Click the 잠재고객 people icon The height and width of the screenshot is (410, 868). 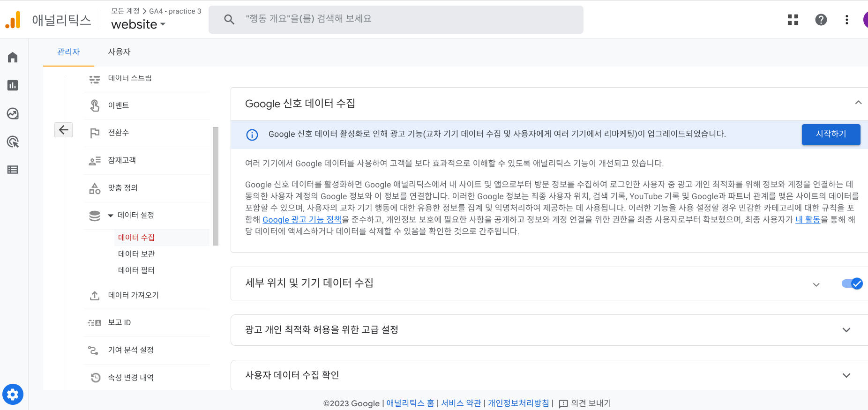[x=95, y=161]
